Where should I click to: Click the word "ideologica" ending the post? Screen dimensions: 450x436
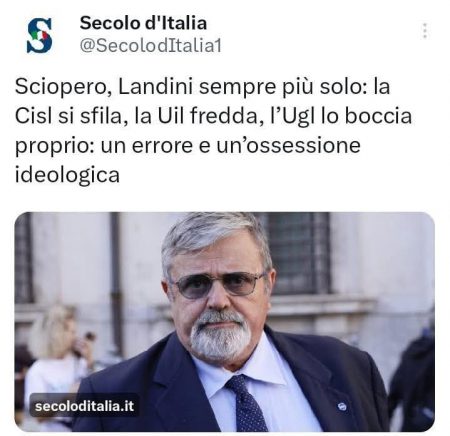tap(67, 175)
